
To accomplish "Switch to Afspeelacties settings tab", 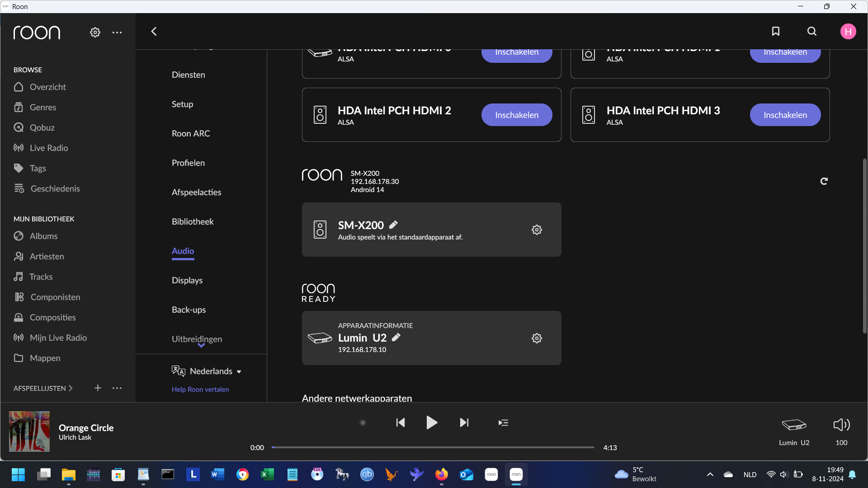I will point(196,192).
